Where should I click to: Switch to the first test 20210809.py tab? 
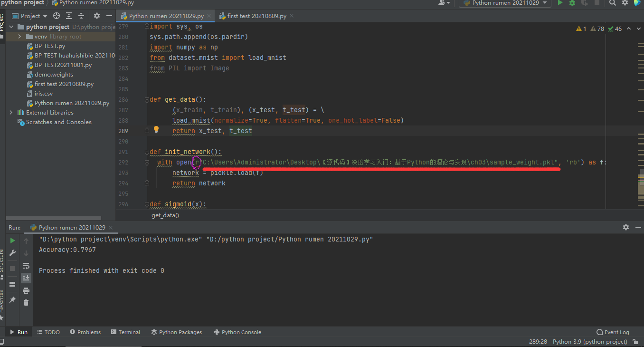tap(256, 15)
